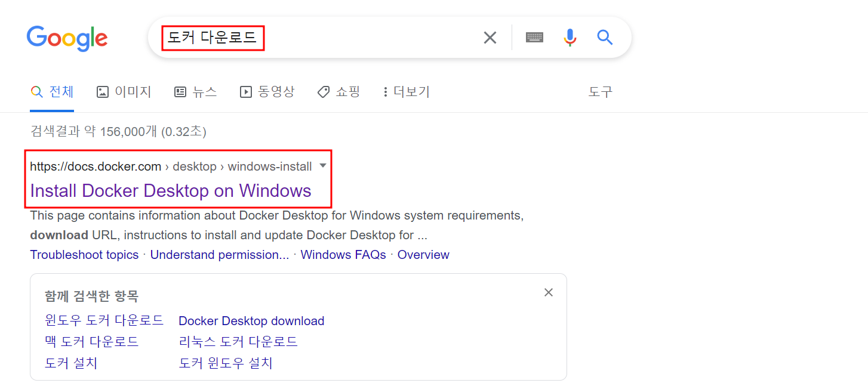Image resolution: width=868 pixels, height=383 pixels.
Task: Open the Overview sitelink
Action: [423, 255]
